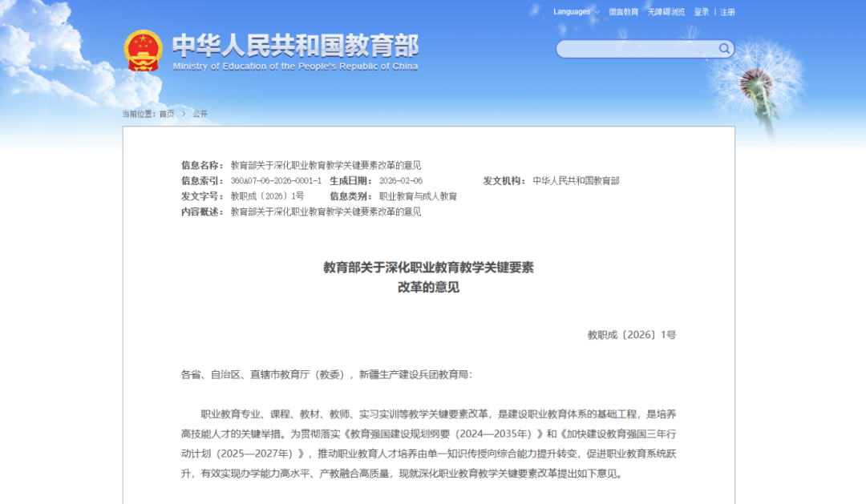This screenshot has width=866, height=504.
Task: Focus the site search input field
Action: pos(637,49)
